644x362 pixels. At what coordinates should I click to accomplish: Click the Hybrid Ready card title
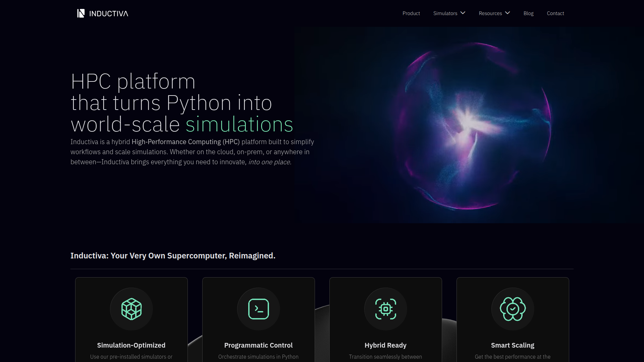click(385, 345)
